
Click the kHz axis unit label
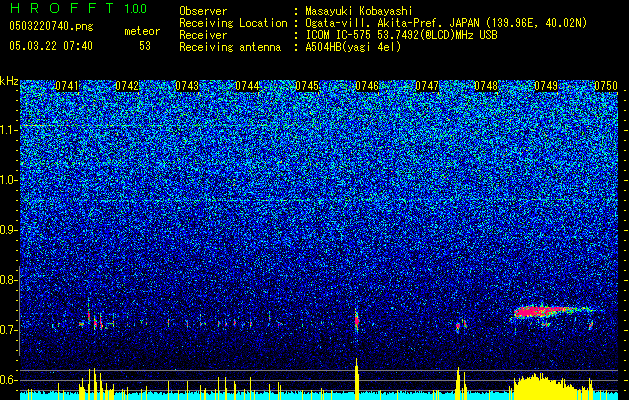[9, 81]
